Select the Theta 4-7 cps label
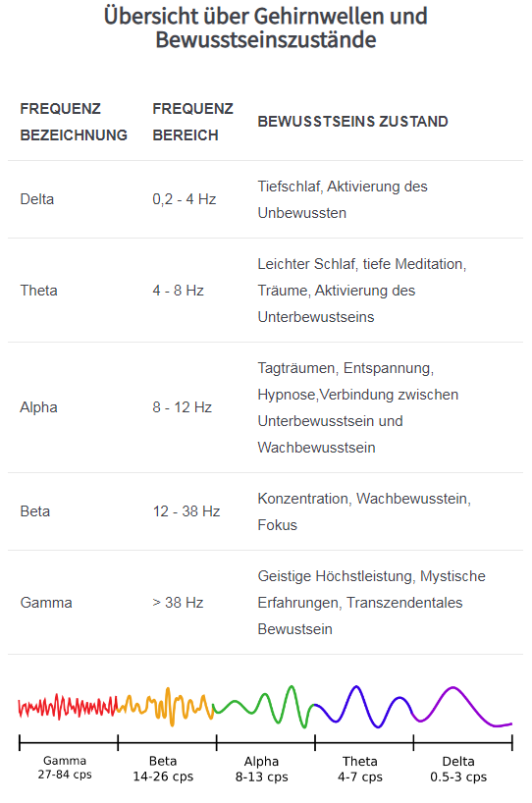 pos(360,769)
